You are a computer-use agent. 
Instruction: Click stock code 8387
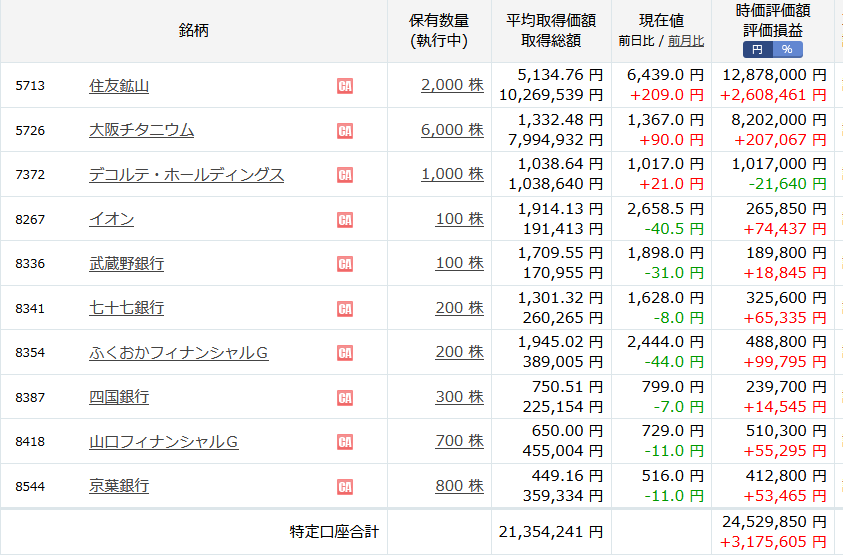30,398
